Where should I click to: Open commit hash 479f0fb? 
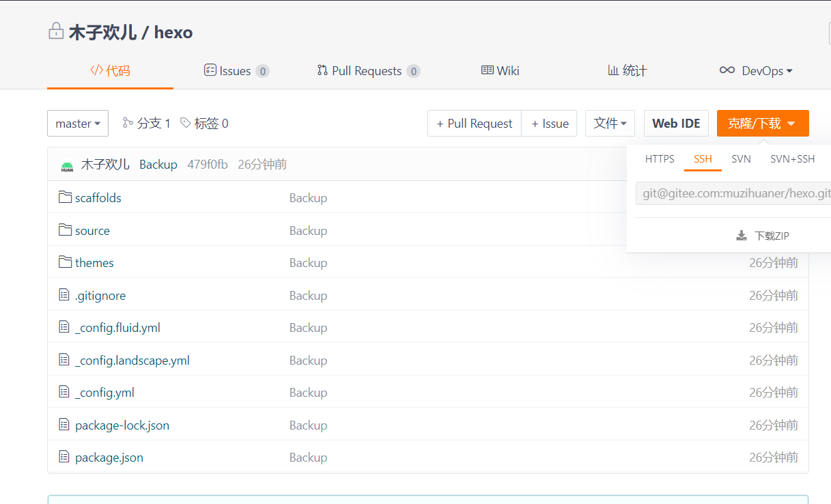tap(208, 165)
